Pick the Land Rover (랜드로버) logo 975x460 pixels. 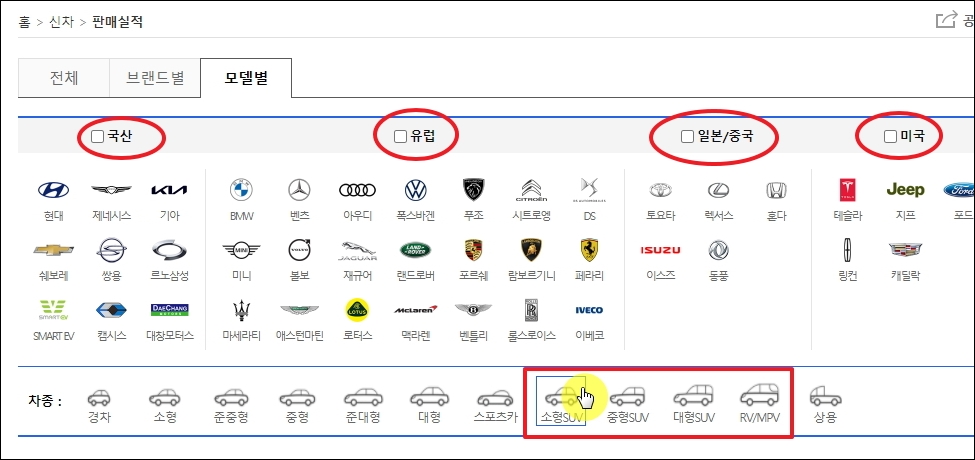(x=415, y=250)
